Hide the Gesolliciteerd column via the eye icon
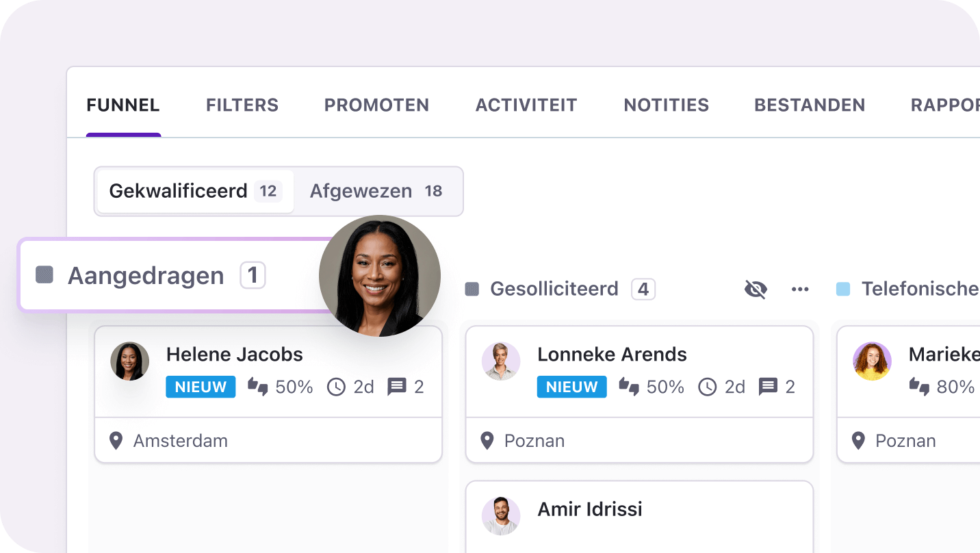Viewport: 980px width, 553px height. pos(756,289)
